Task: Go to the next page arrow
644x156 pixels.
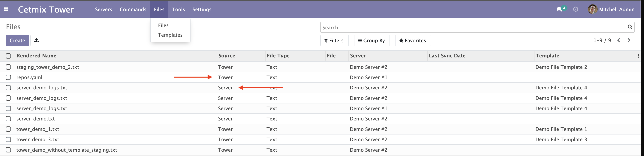Action: pos(629,40)
